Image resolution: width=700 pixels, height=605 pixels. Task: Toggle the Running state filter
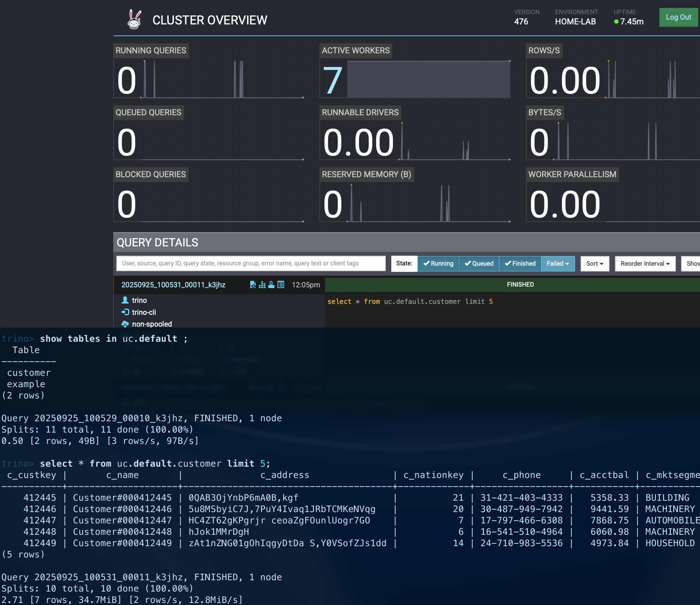coord(438,264)
